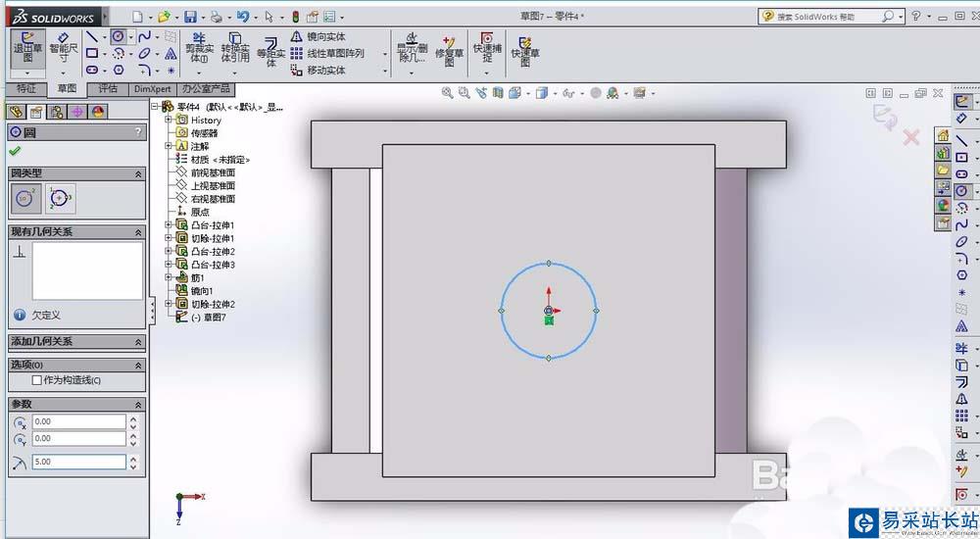980x539 pixels.
Task: Expand the History tree node
Action: point(169,120)
